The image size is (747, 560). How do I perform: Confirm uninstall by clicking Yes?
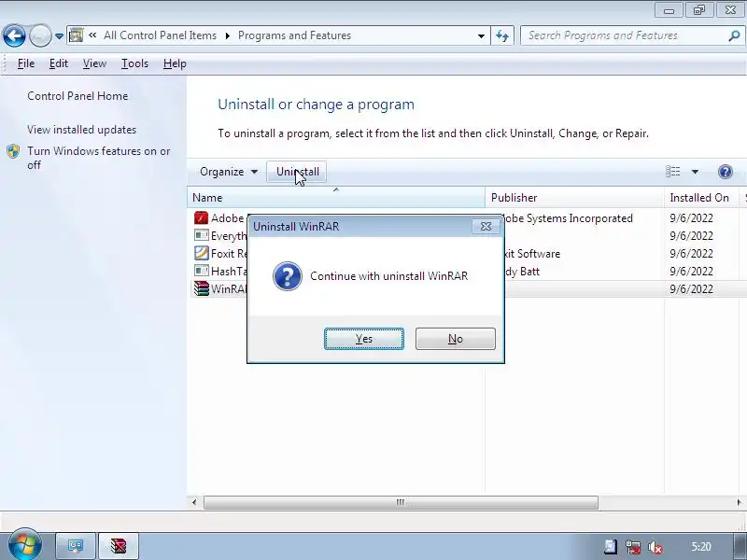coord(364,339)
